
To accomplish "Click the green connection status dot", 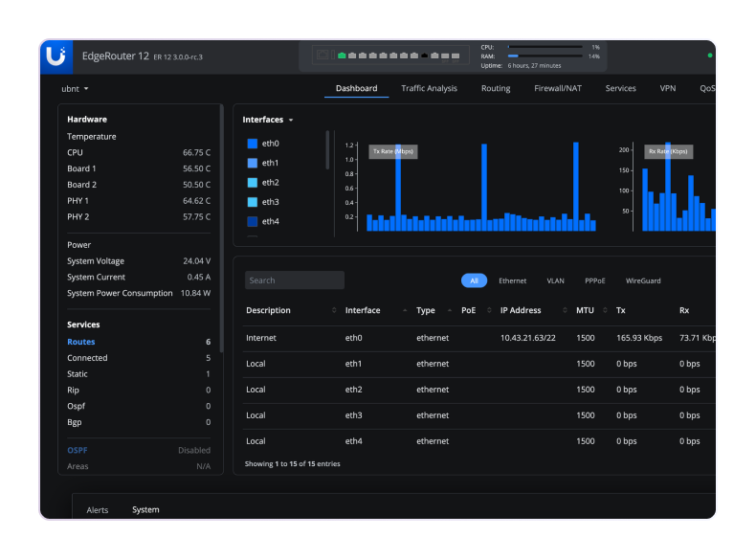I will coord(710,56).
